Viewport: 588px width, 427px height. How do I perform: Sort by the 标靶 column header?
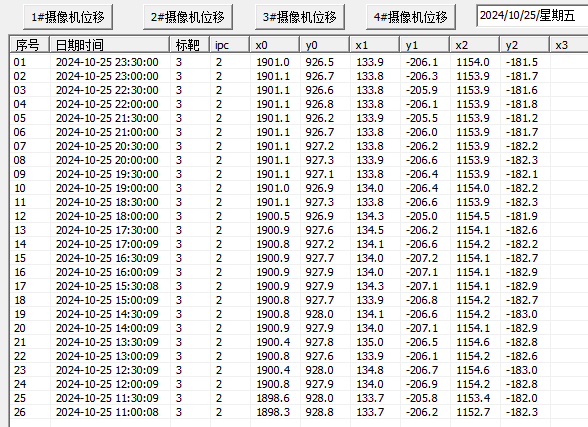(190, 45)
